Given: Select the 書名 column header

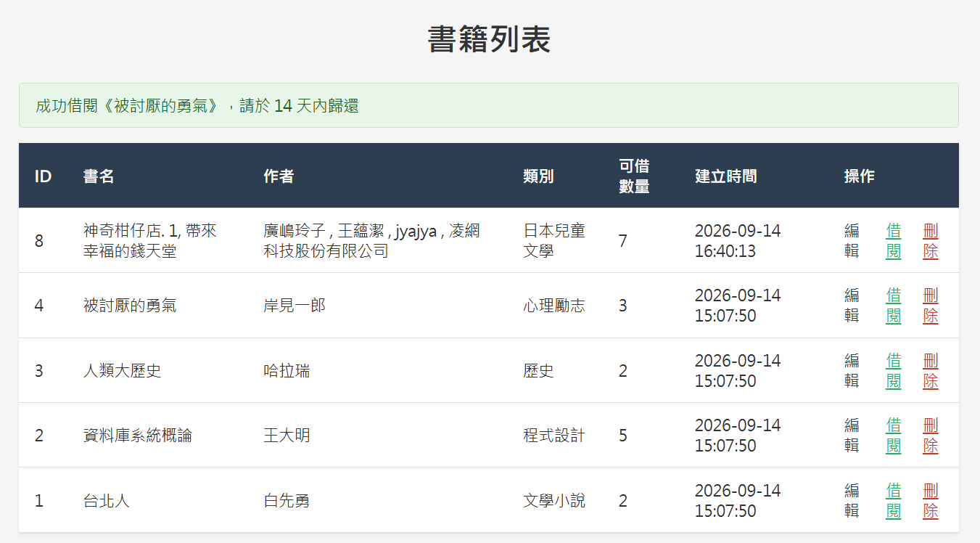Looking at the screenshot, I should tap(99, 176).
